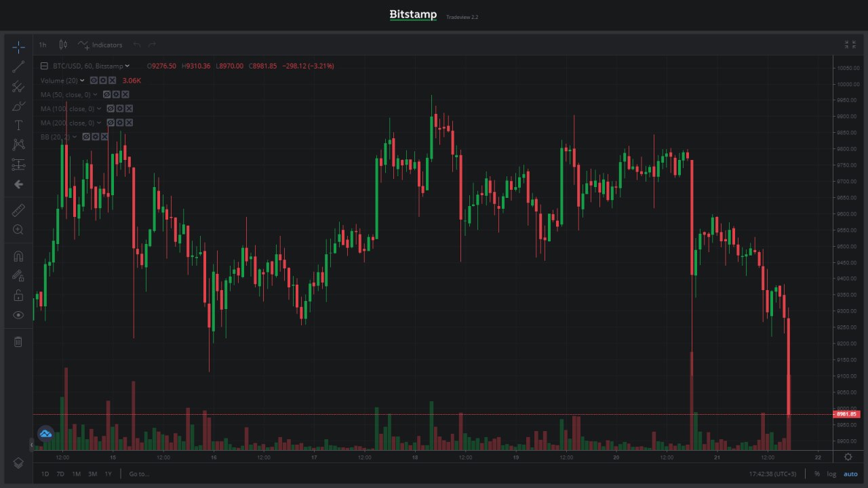Click the zoom in magnifier tool

pyautogui.click(x=18, y=230)
